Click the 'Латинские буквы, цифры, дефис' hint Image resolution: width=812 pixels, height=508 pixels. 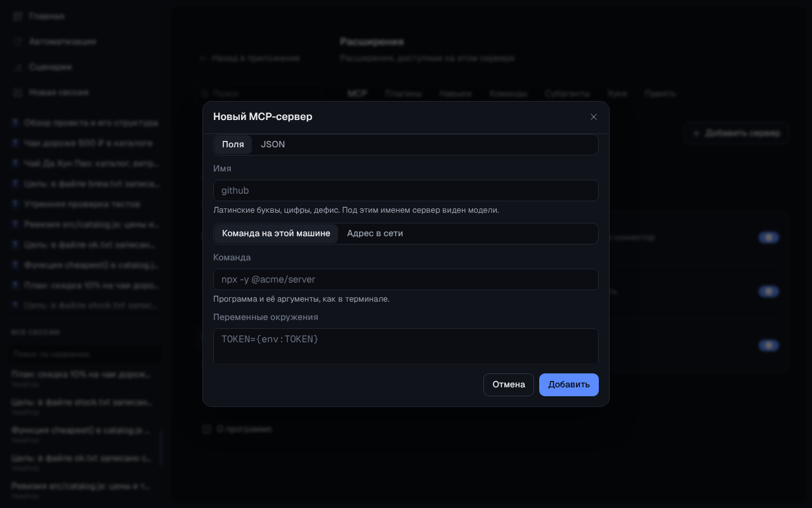tap(356, 210)
